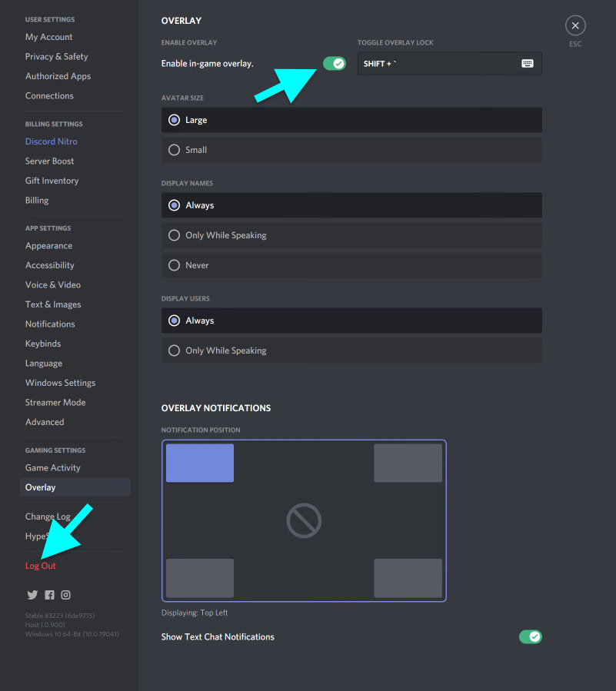Click the Instagram icon at bottom left
The height and width of the screenshot is (691, 616).
pos(65,594)
